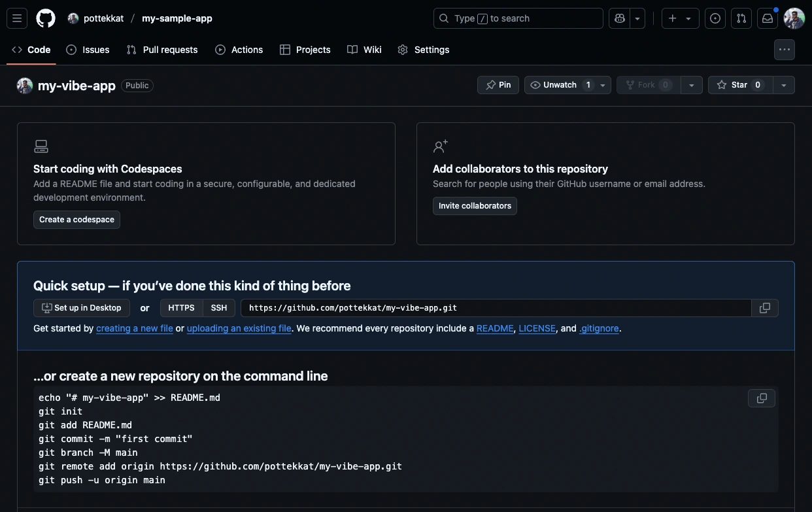Open the three-dot more options button
This screenshot has width=812, height=512.
[x=785, y=50]
